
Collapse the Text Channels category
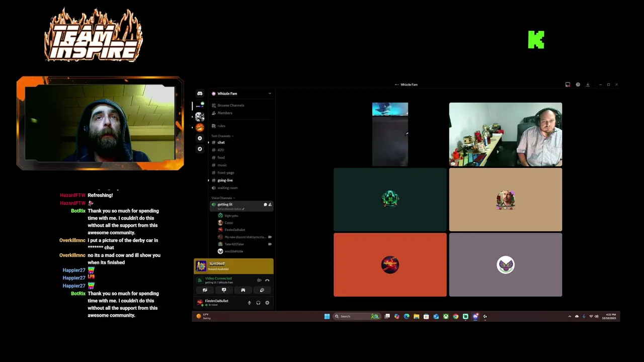(x=222, y=136)
